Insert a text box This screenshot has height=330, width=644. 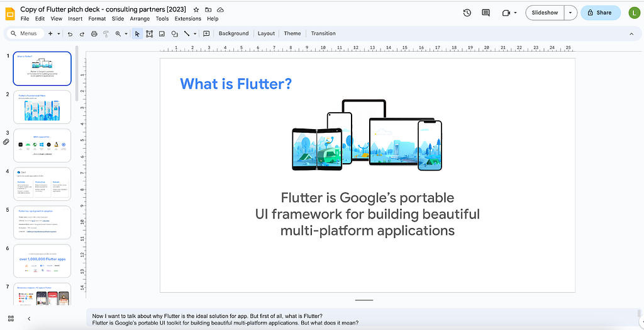[x=150, y=34]
